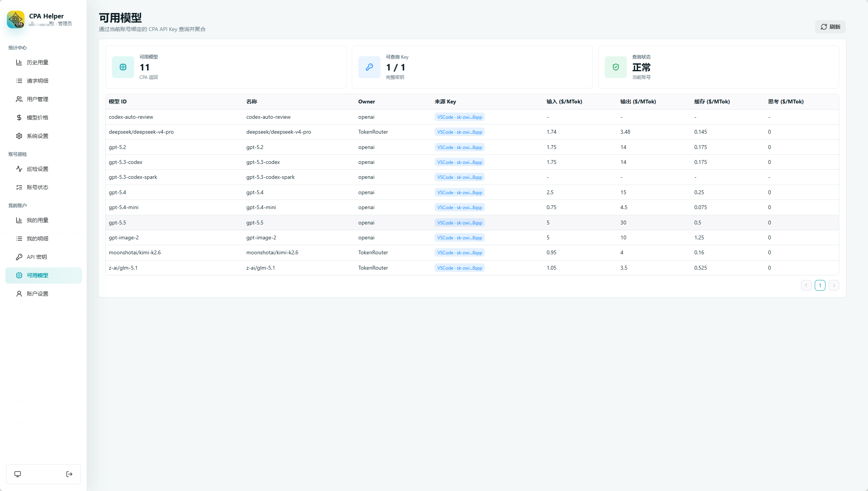
Task: Open 我的用量 chart icon
Action: click(x=19, y=220)
